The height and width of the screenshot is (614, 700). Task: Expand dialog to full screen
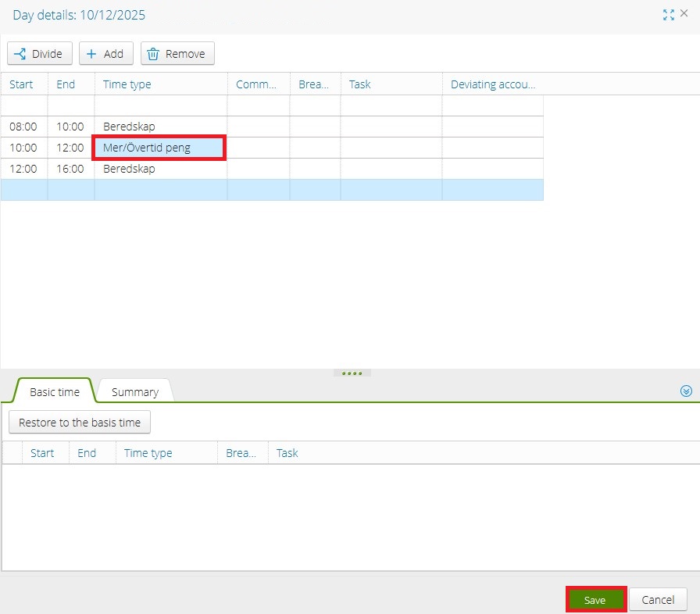click(668, 15)
